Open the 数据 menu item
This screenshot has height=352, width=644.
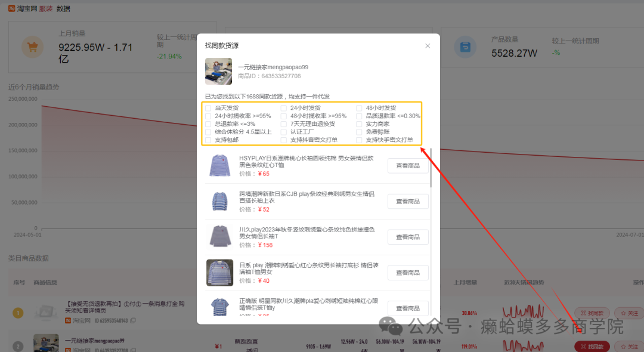click(63, 8)
